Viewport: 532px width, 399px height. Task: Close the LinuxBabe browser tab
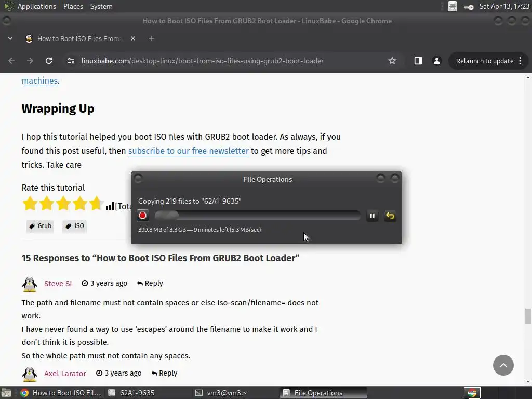pyautogui.click(x=133, y=38)
